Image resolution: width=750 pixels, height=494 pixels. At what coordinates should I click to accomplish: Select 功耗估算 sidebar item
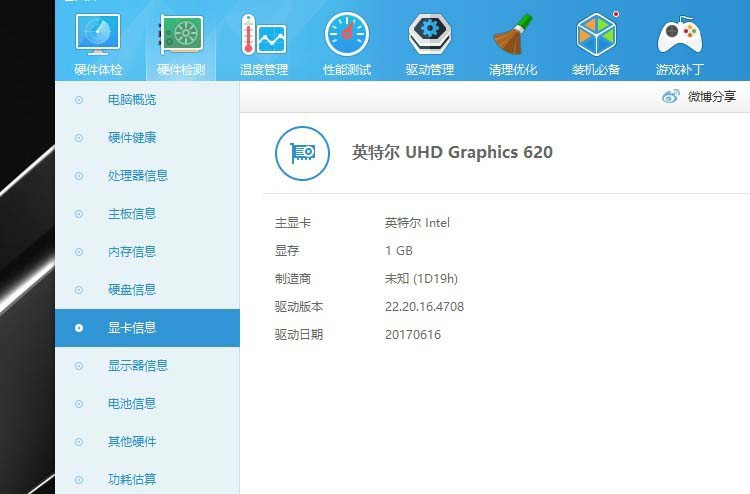point(147,478)
